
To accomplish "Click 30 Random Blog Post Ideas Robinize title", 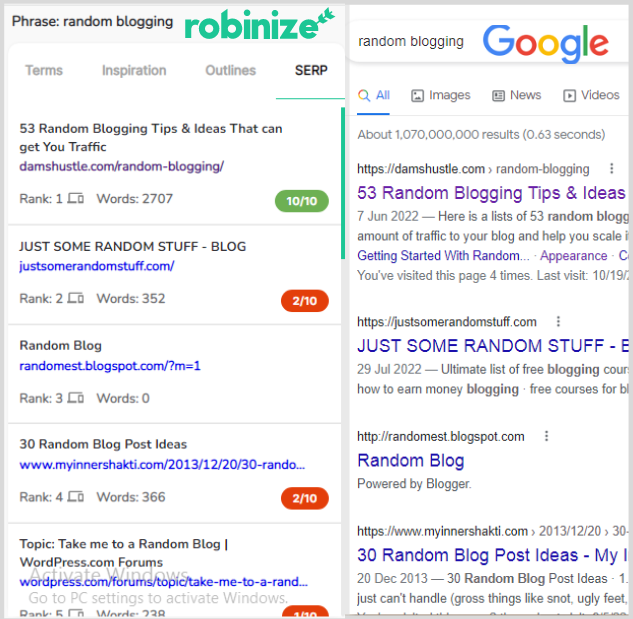I will coord(103,444).
